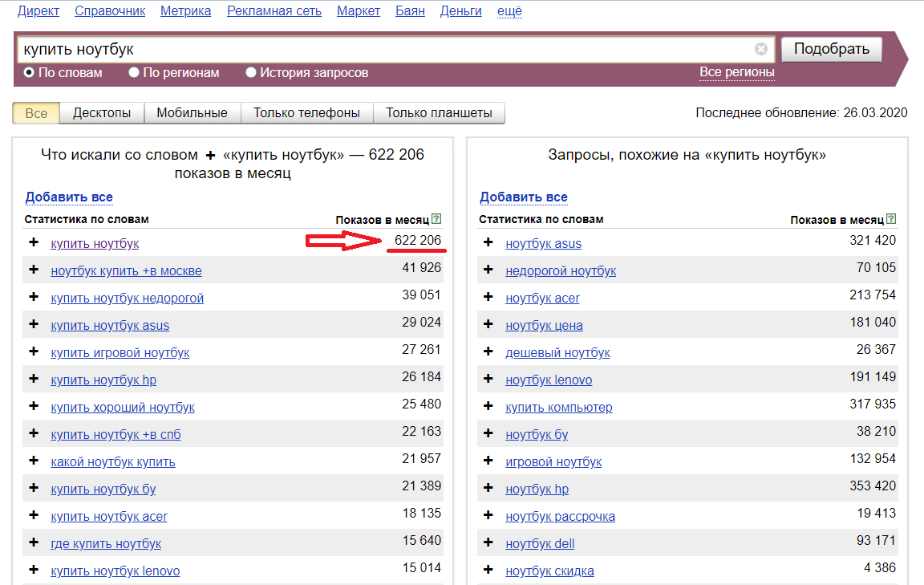Select the По словам radio button
The height and width of the screenshot is (585, 924).
(x=28, y=72)
